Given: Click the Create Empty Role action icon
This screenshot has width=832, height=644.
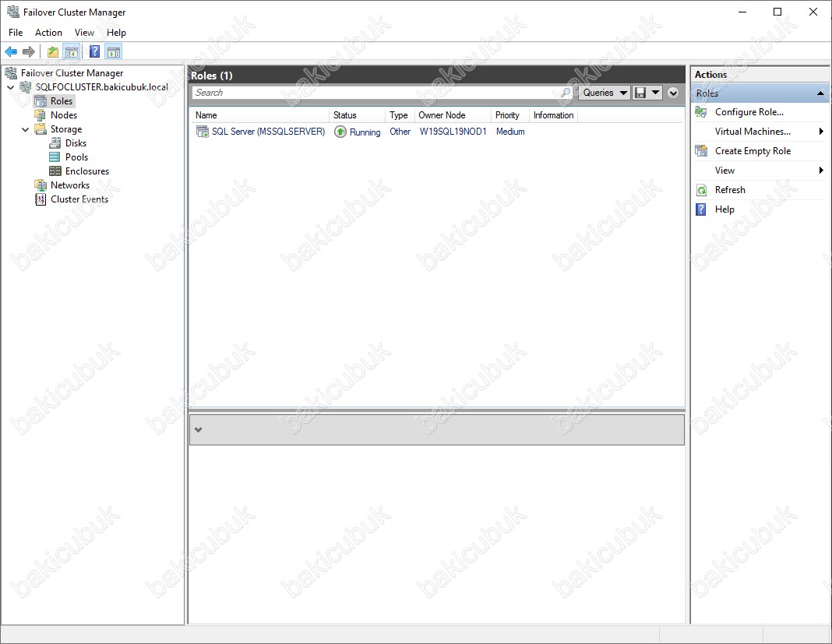Looking at the screenshot, I should click(x=701, y=151).
